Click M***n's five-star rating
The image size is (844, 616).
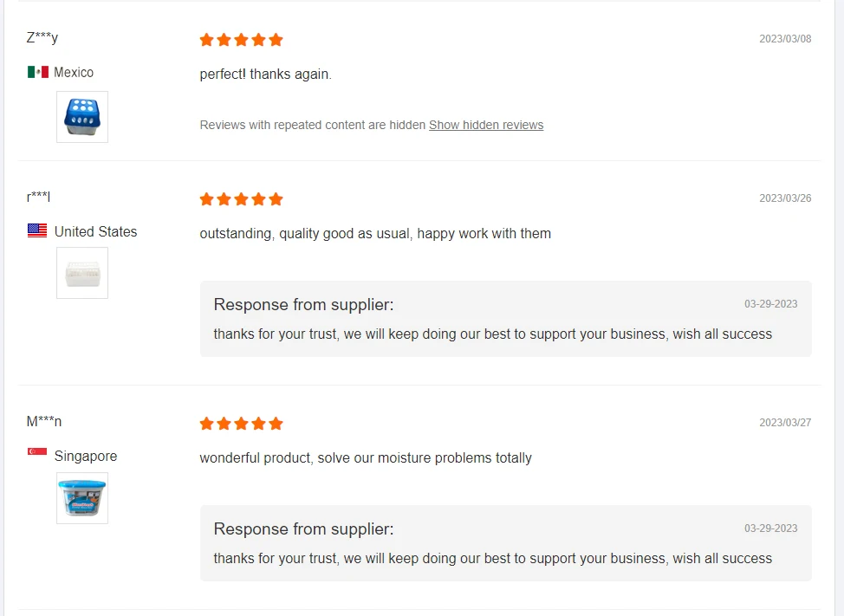click(241, 424)
